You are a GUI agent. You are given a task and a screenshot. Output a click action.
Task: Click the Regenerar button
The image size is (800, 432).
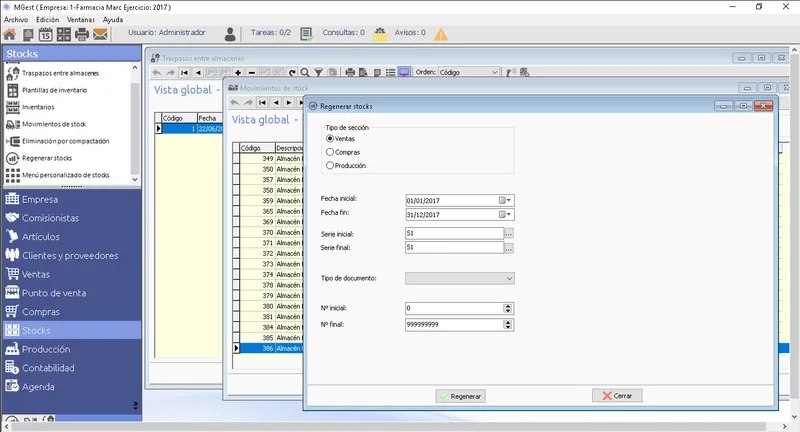(x=460, y=396)
